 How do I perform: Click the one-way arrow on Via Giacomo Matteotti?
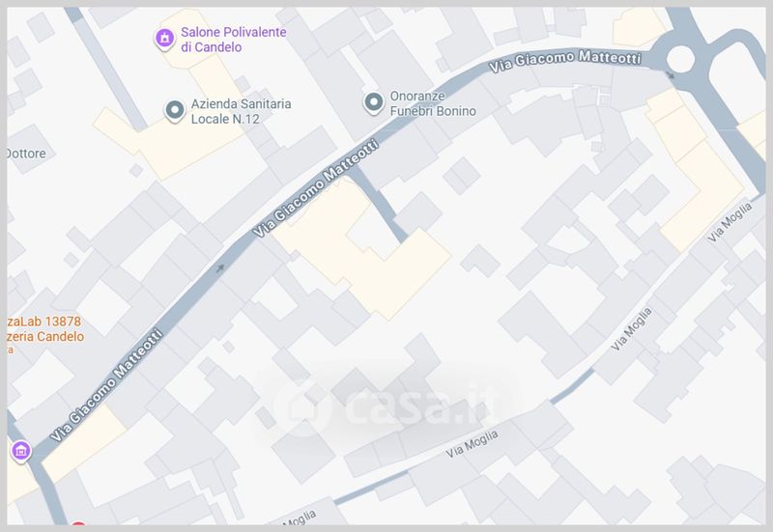(220, 268)
